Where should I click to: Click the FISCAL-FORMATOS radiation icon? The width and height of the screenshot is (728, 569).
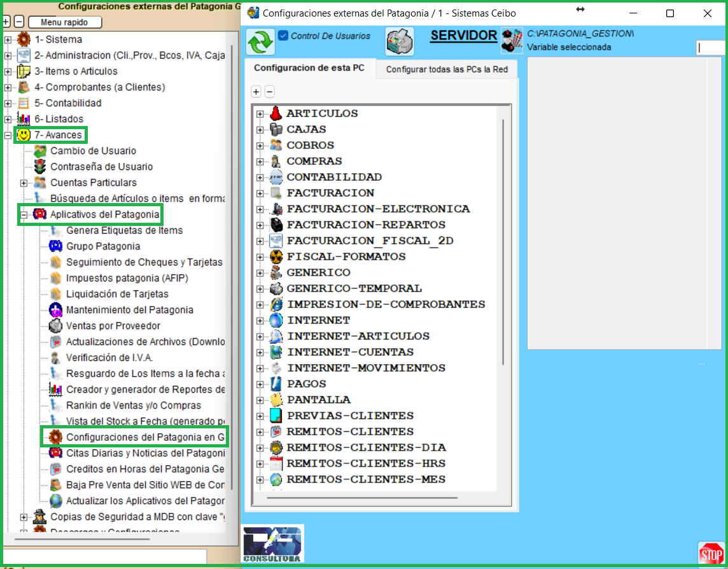276,256
